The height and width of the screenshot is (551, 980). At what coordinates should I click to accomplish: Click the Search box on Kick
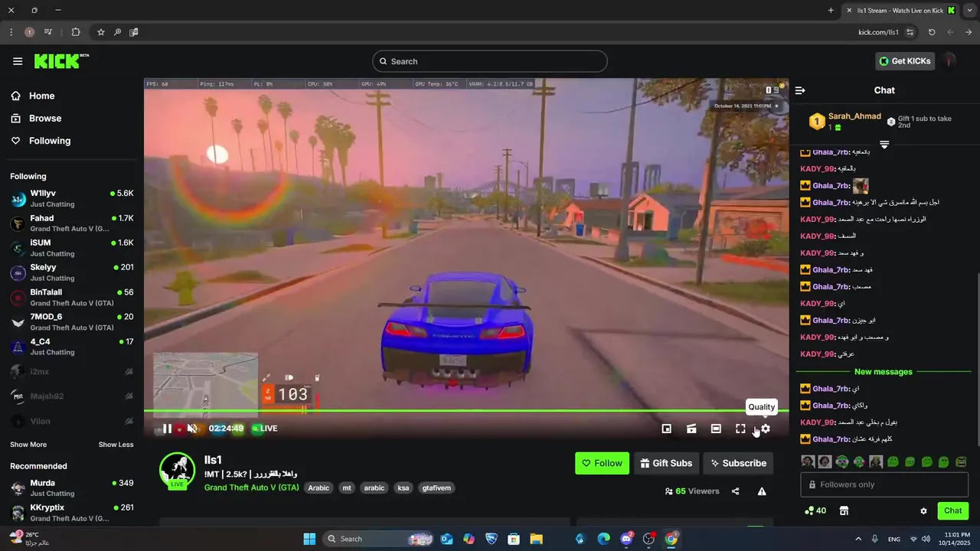tap(490, 61)
